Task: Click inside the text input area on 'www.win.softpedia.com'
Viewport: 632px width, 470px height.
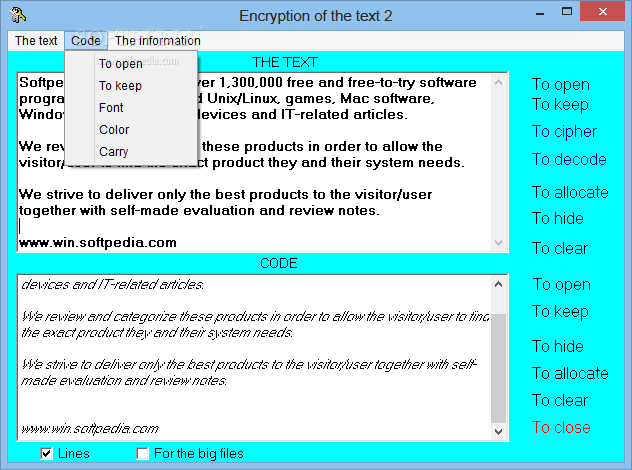Action: tap(98, 243)
